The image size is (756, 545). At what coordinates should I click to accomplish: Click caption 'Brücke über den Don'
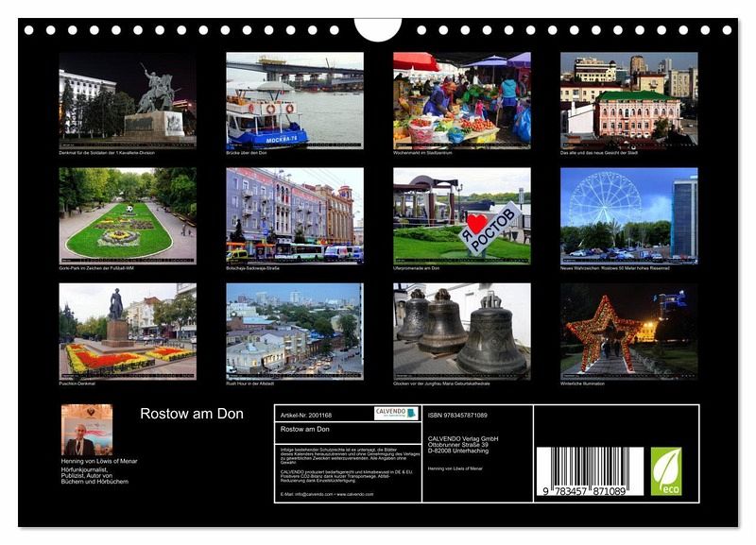247,153
